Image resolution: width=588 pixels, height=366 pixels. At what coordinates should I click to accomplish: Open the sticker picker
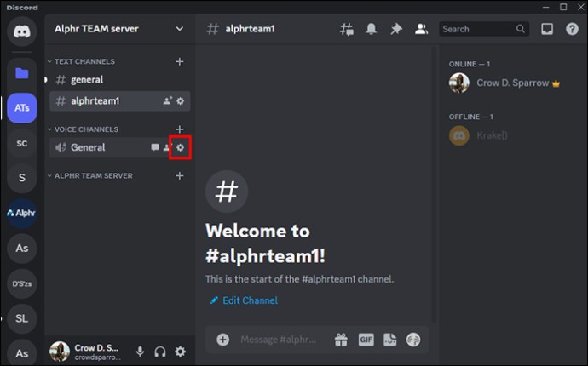[x=390, y=340]
